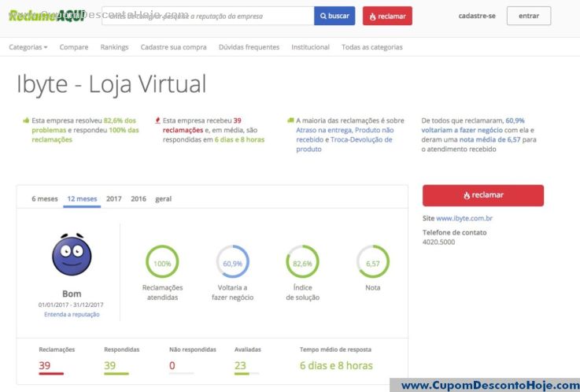Click the bottom 6 dias e 8 horas value
Image resolution: width=580 pixels, height=392 pixels.
pos(336,365)
